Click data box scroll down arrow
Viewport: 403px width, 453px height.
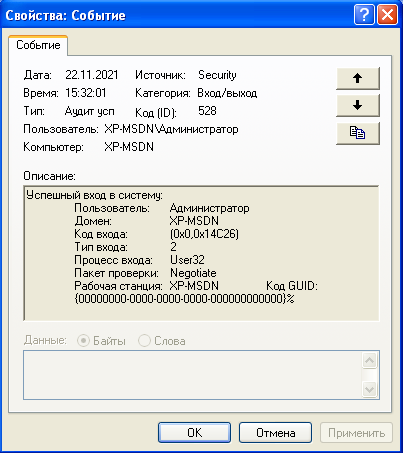370,389
